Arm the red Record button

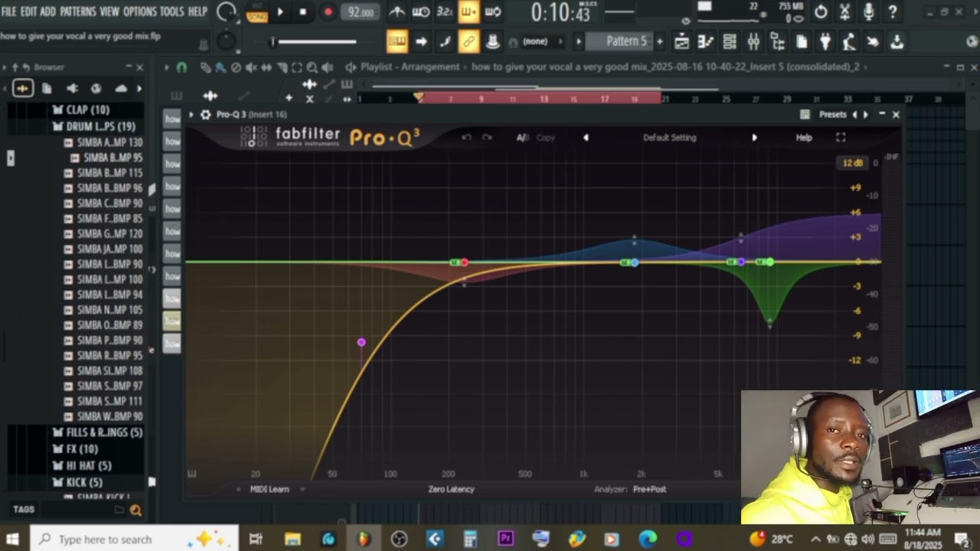coord(328,11)
